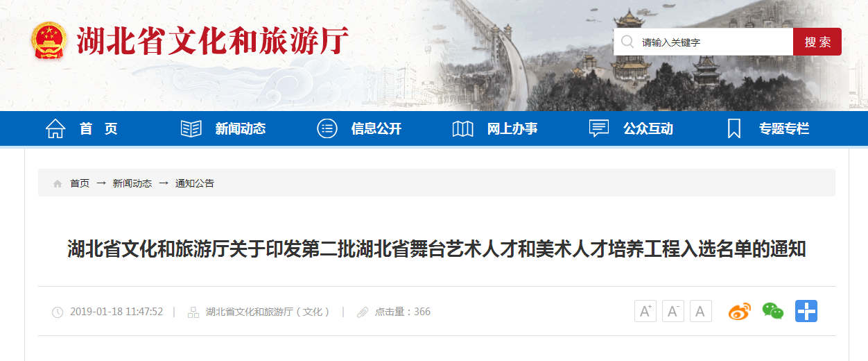Image resolution: width=868 pixels, height=361 pixels.
Task: Click the bookmark icon for 专题专栏
Action: coord(734,128)
